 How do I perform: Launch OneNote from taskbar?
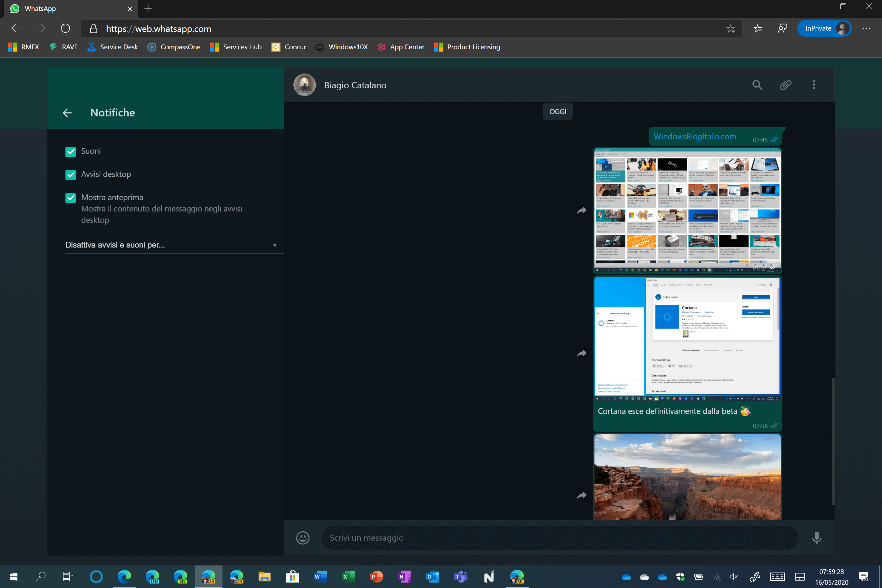pos(405,577)
